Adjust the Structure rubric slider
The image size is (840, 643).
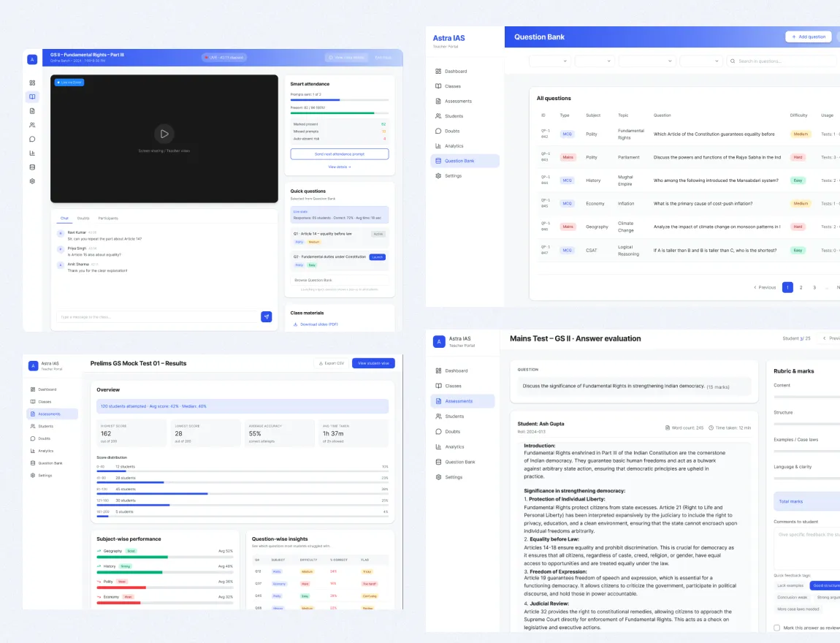(x=807, y=425)
